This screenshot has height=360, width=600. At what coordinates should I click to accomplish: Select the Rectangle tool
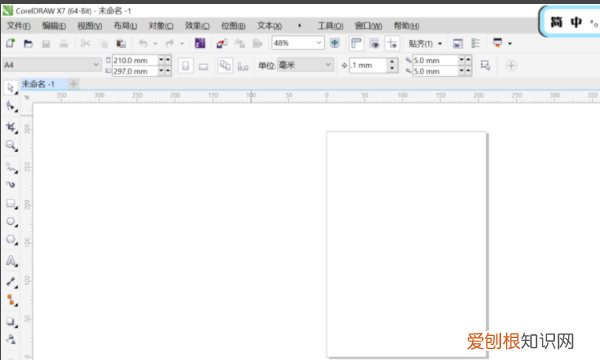tap(11, 203)
